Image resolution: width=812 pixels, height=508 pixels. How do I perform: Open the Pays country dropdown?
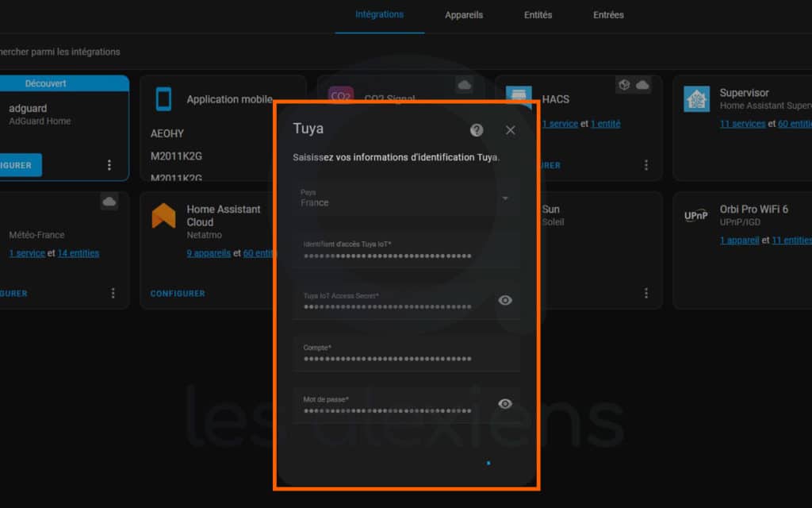click(x=407, y=198)
